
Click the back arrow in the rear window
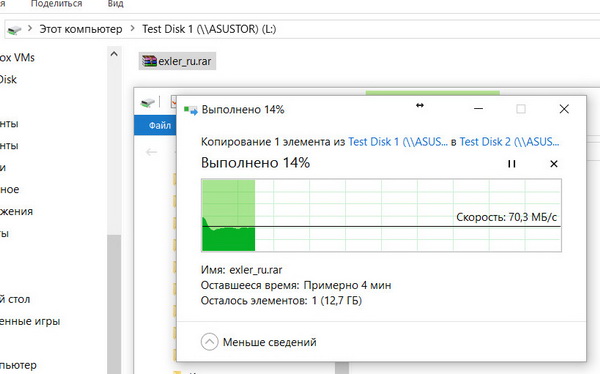(152, 152)
